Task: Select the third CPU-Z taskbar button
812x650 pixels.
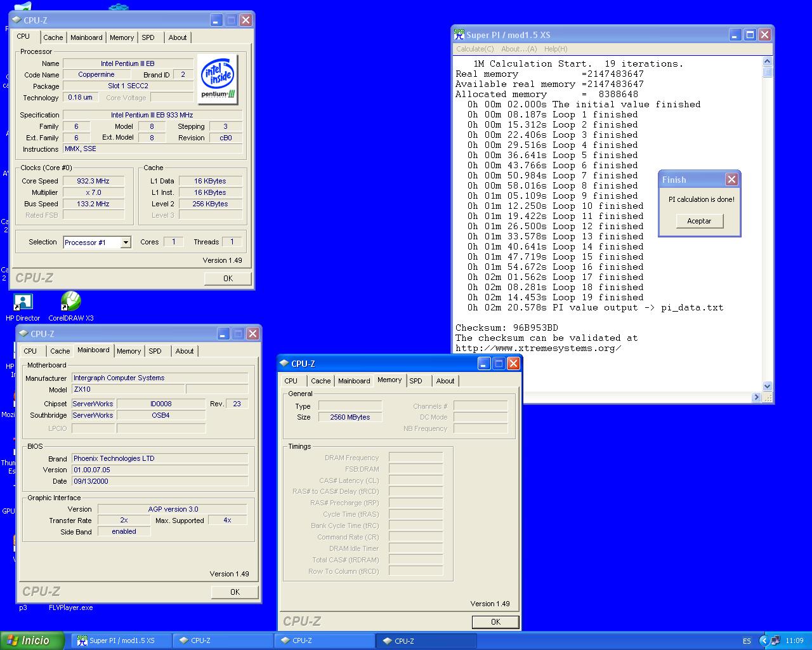Action: (426, 640)
